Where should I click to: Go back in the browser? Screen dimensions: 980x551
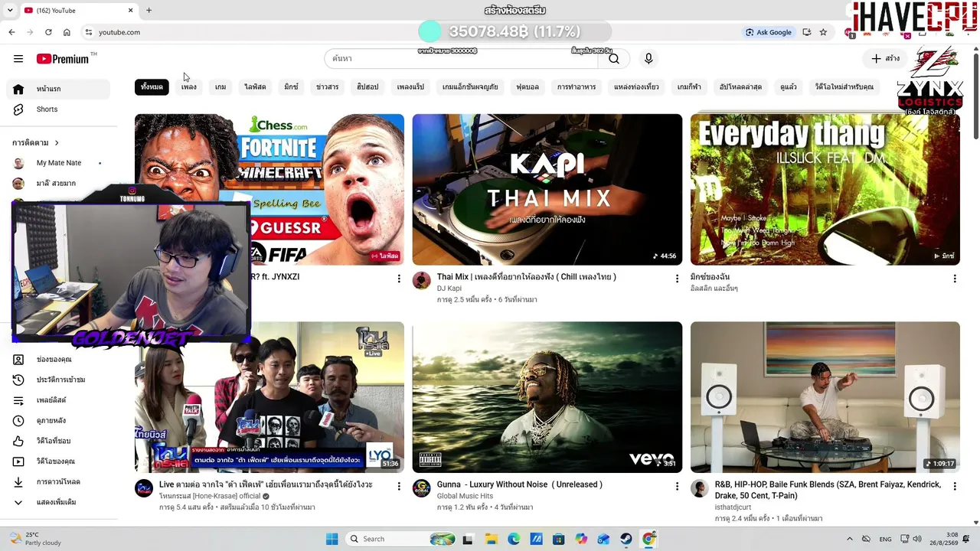click(11, 32)
